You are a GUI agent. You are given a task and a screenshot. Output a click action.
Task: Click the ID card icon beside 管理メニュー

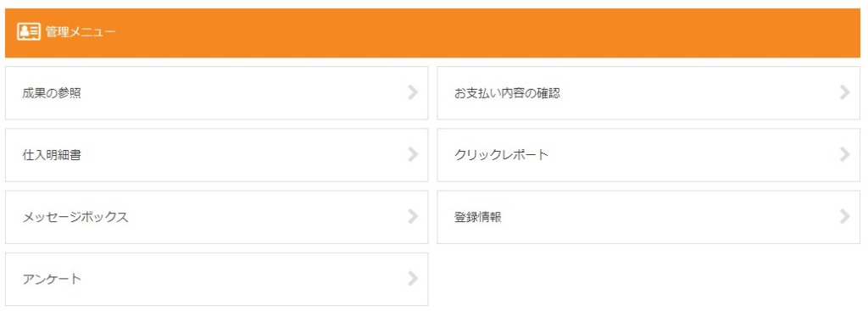pyautogui.click(x=28, y=32)
